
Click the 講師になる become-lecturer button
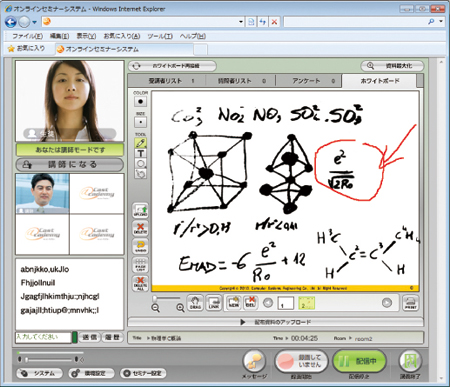click(70, 164)
